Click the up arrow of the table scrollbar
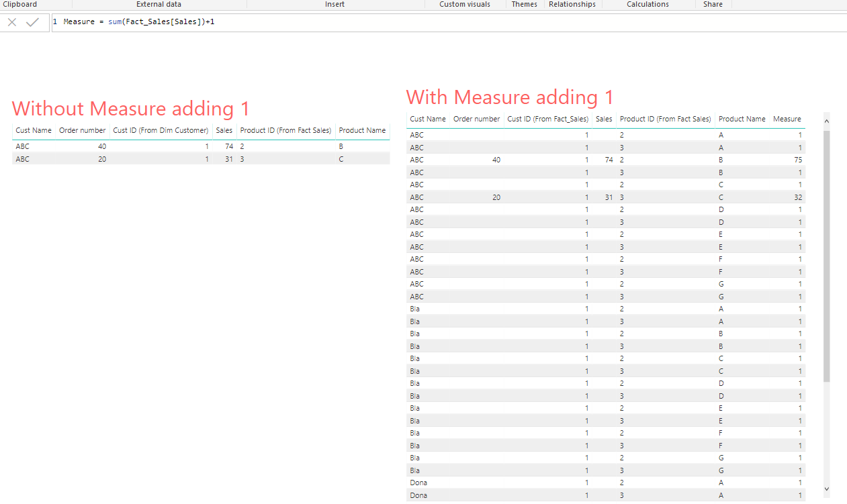Screen dimensions: 847x504 click(826, 121)
